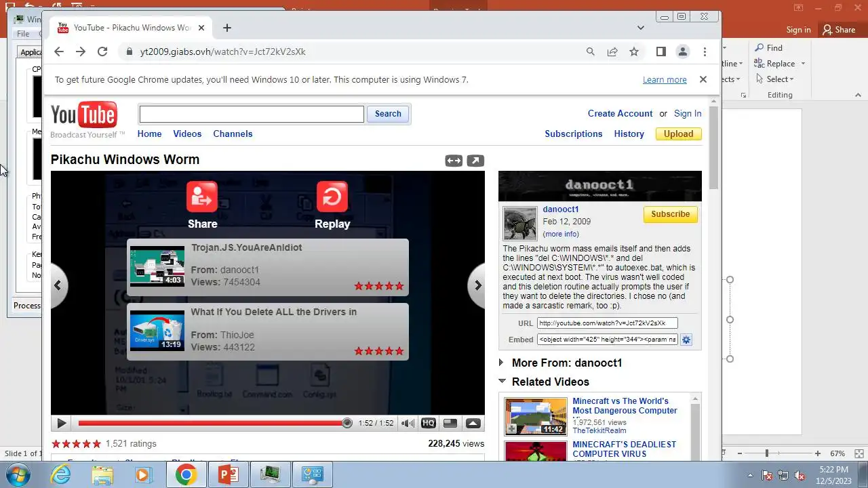Click Create Account link

620,113
